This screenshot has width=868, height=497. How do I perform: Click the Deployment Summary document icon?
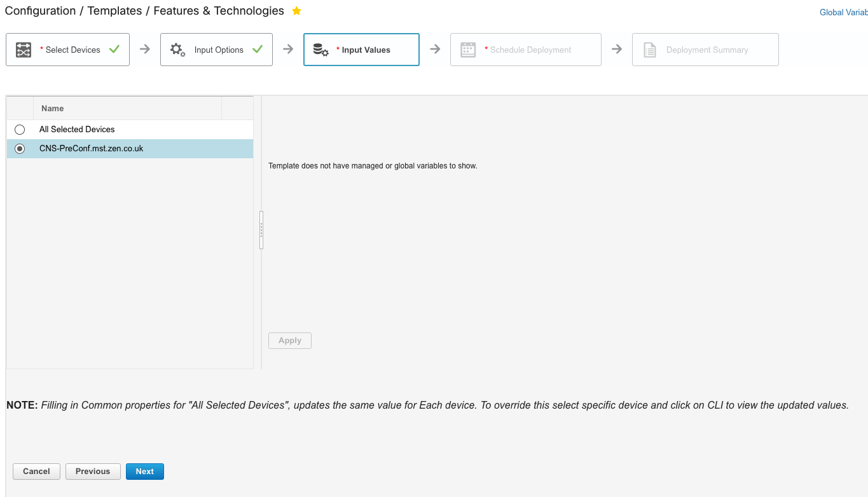pyautogui.click(x=649, y=50)
